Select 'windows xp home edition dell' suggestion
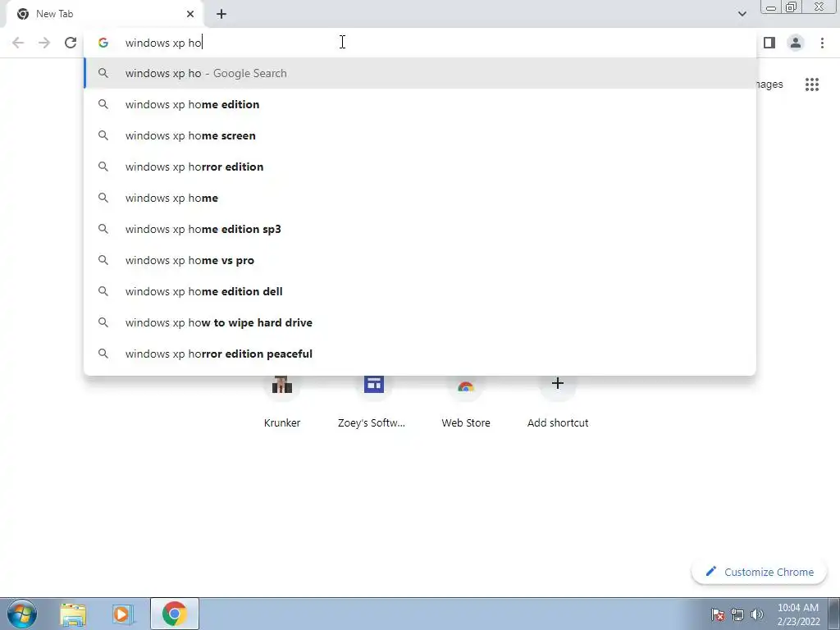 [420, 291]
